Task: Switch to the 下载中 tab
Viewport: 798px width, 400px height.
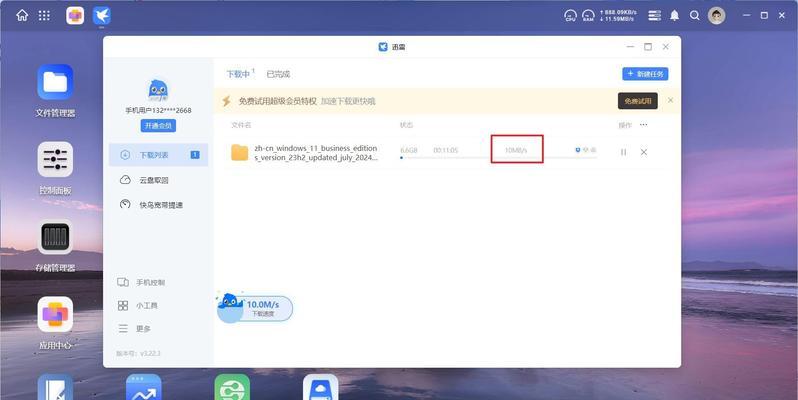Action: click(240, 74)
